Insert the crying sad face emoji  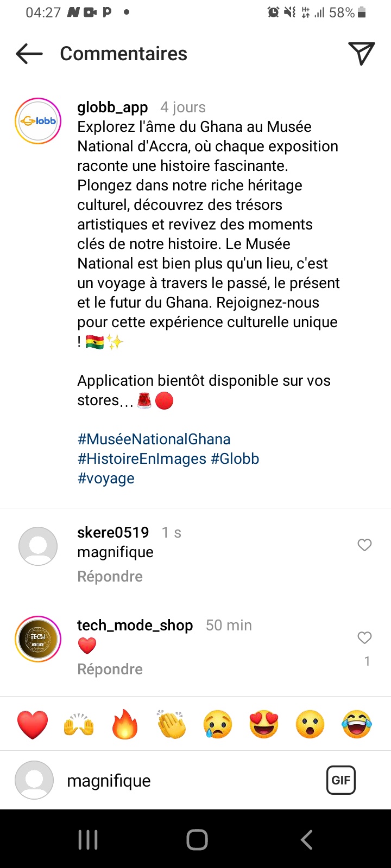coord(218,725)
